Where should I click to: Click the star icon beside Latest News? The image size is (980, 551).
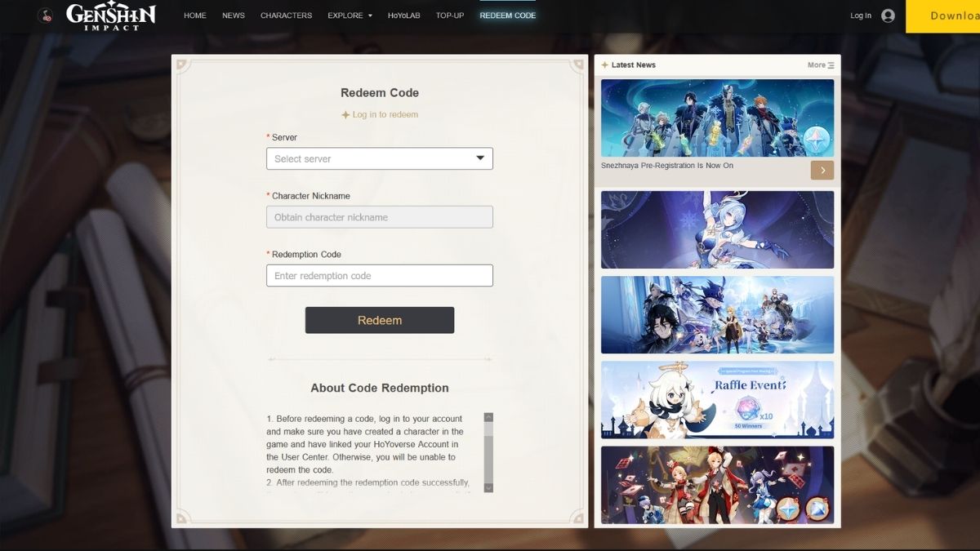(605, 65)
